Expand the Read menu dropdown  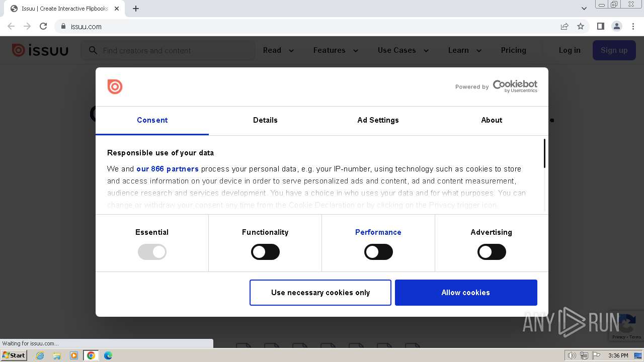278,50
